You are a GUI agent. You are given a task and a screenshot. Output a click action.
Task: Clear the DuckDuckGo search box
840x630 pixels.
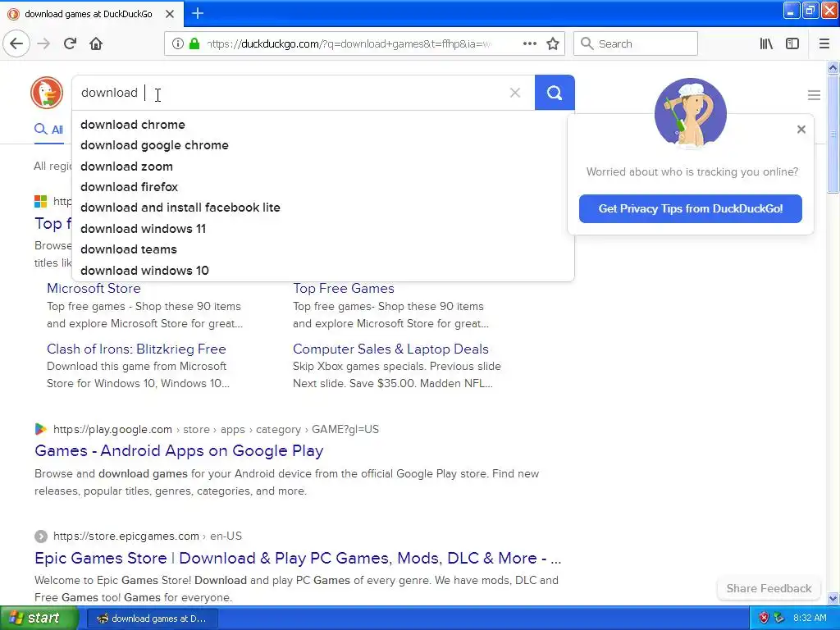(515, 93)
